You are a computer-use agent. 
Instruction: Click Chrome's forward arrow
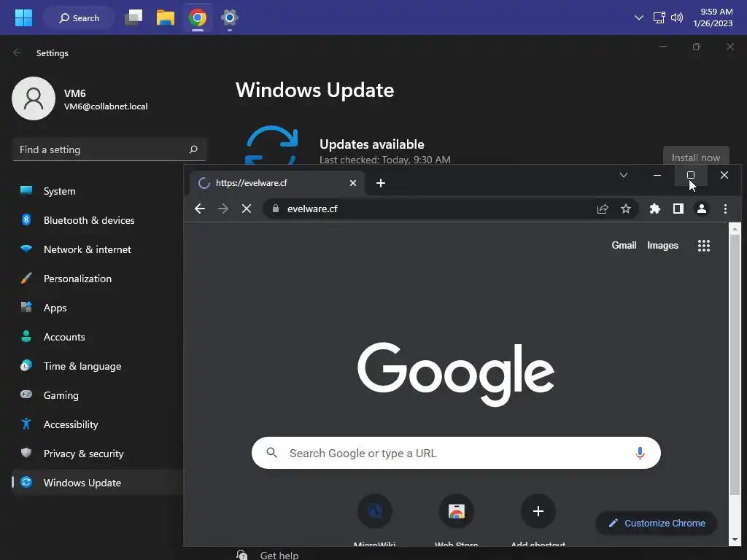pyautogui.click(x=223, y=209)
